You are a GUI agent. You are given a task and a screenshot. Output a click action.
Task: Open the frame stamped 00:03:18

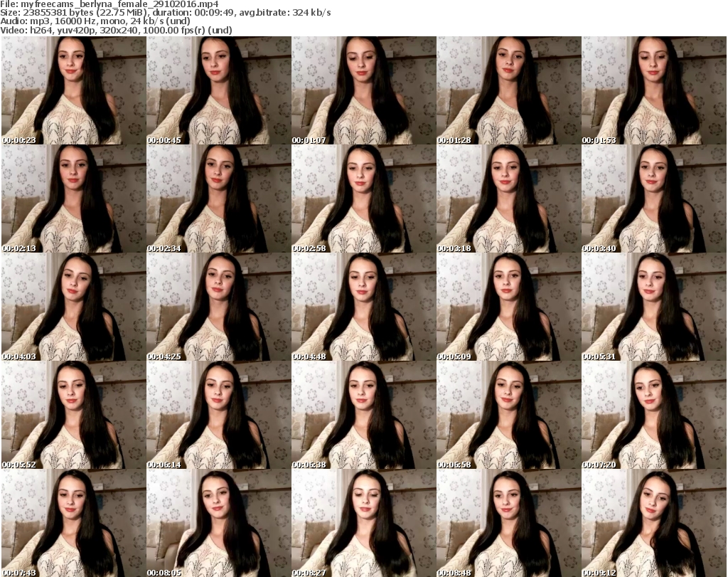508,198
